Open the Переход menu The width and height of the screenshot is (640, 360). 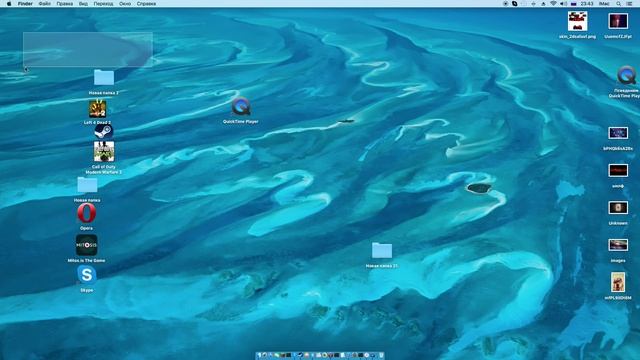pos(103,4)
